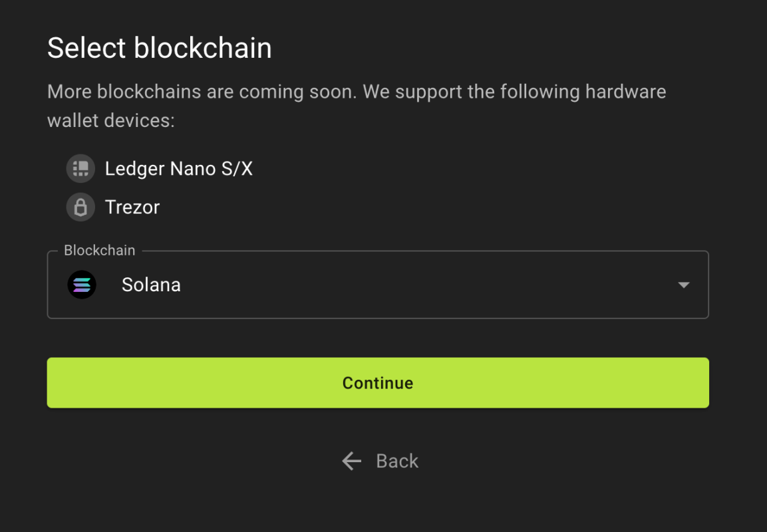Image resolution: width=767 pixels, height=532 pixels.
Task: Confirm selection with the Continue button
Action: pos(378,383)
